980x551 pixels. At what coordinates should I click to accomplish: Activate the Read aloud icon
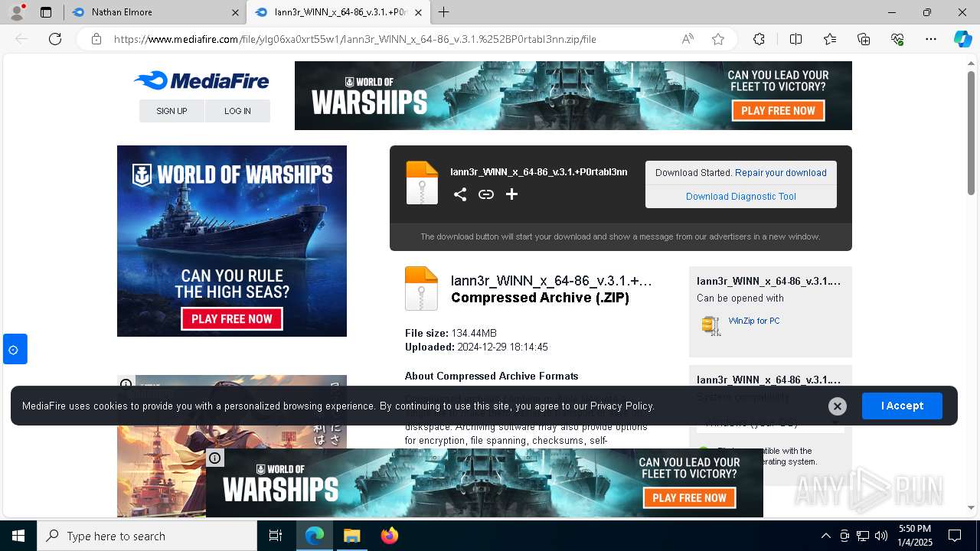coord(688,39)
